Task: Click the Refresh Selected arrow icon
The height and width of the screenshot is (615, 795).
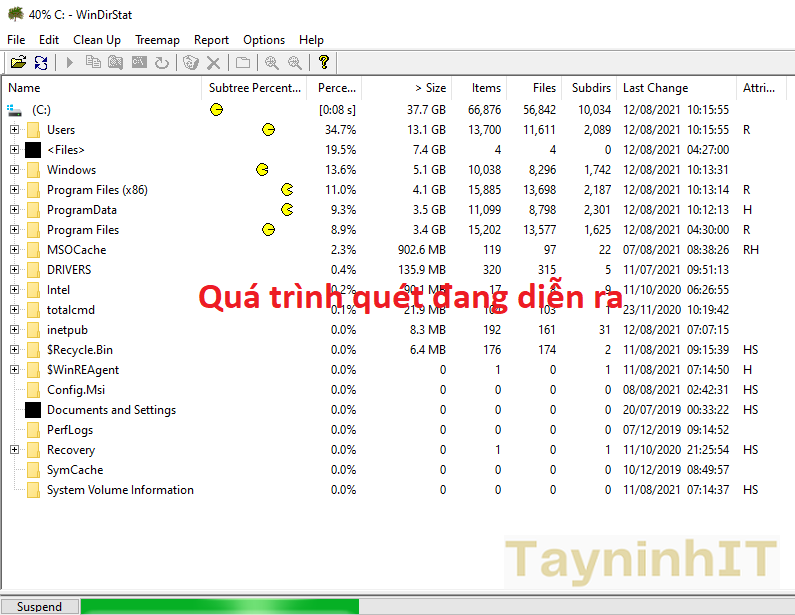Action: (x=160, y=63)
